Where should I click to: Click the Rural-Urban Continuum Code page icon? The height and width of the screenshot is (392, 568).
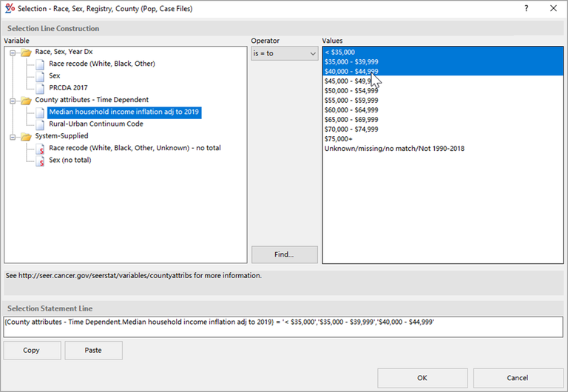coord(41,124)
